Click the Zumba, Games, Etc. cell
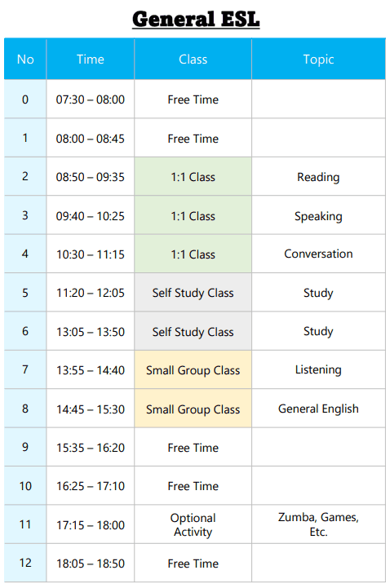The width and height of the screenshot is (390, 588). (318, 524)
